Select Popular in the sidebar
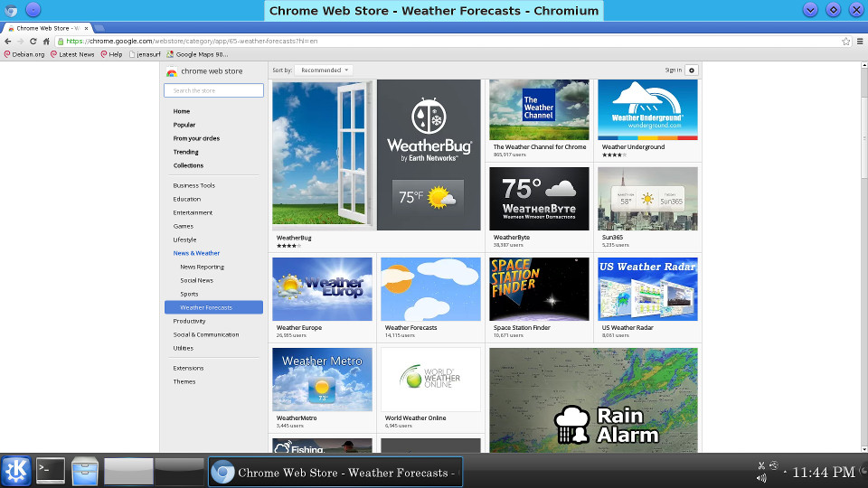The width and height of the screenshot is (868, 488). pos(184,125)
